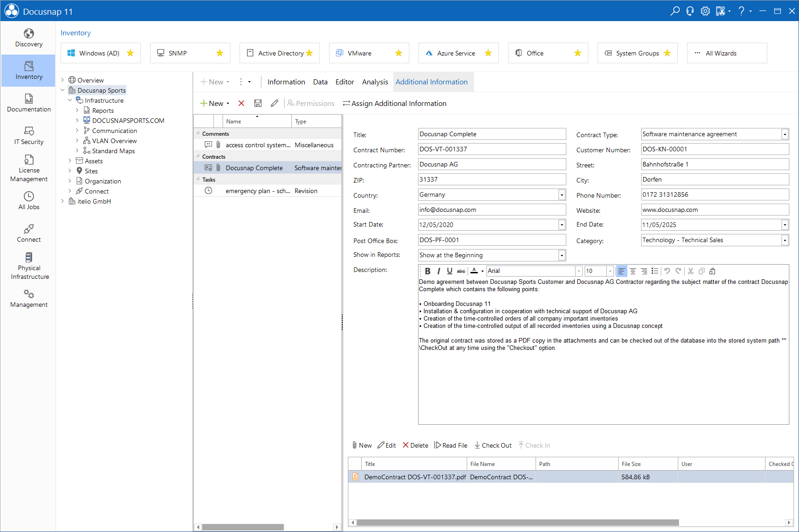Viewport: 799px width, 532px height.
Task: Right align the description text
Action: tap(644, 271)
